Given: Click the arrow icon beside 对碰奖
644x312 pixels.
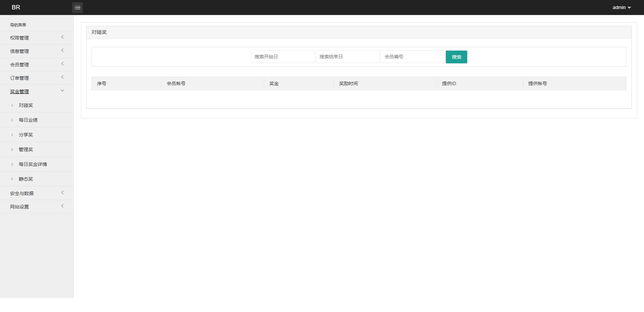Looking at the screenshot, I should coord(12,105).
